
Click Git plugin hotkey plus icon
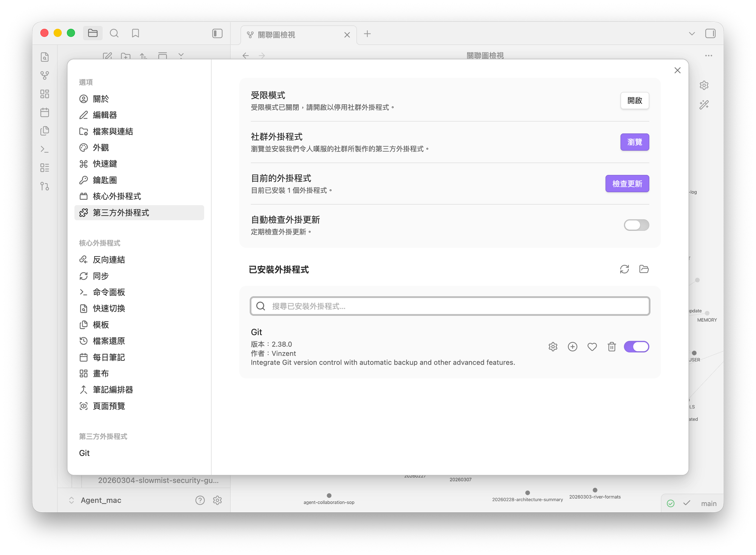(572, 347)
